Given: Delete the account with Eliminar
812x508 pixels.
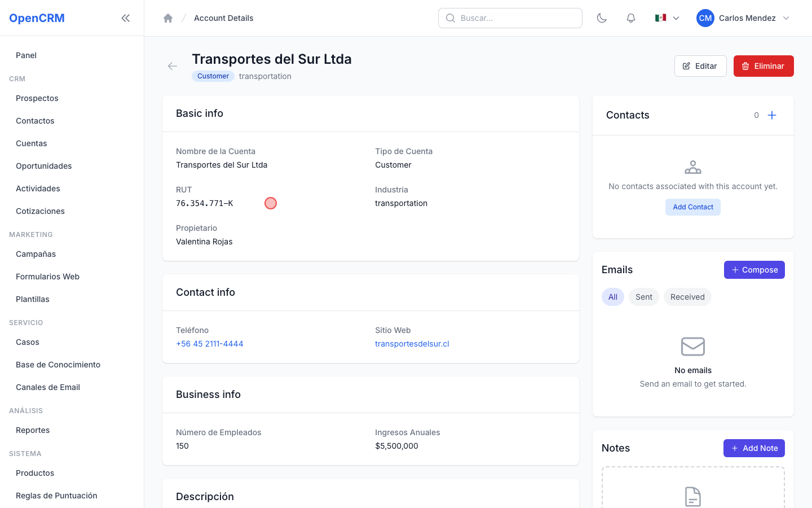Looking at the screenshot, I should click(x=764, y=66).
